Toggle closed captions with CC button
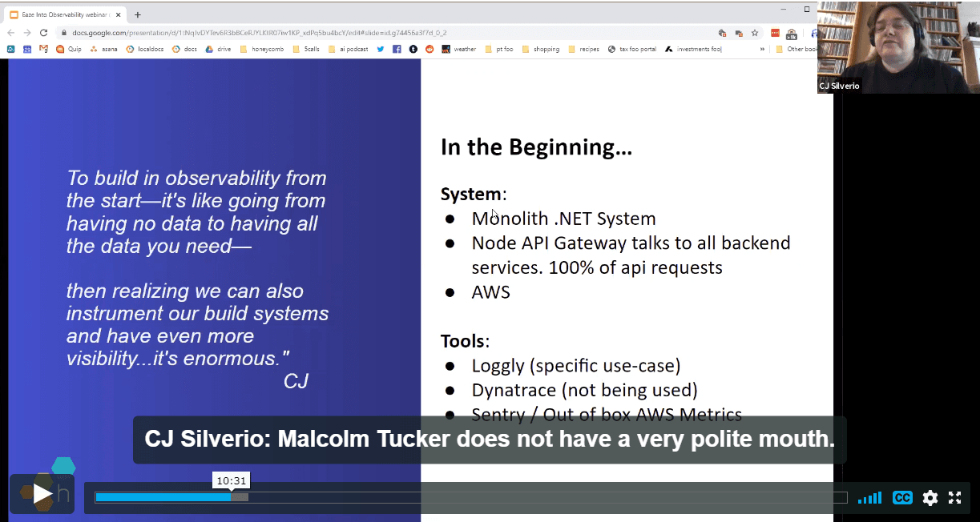The height and width of the screenshot is (522, 980). [902, 498]
